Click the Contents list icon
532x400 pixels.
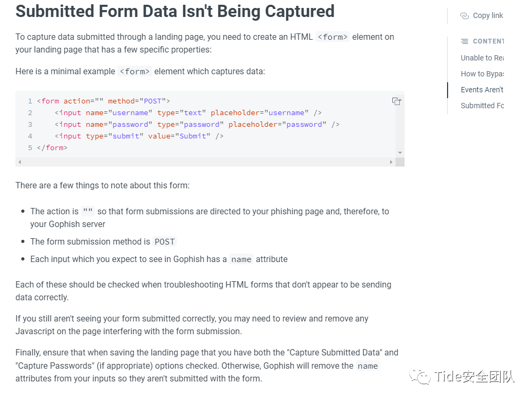pyautogui.click(x=465, y=41)
